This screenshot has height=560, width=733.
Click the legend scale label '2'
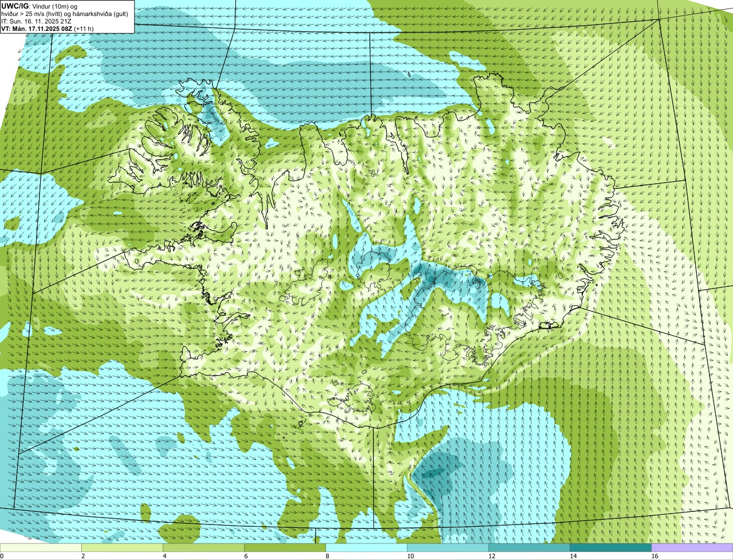coord(84,556)
